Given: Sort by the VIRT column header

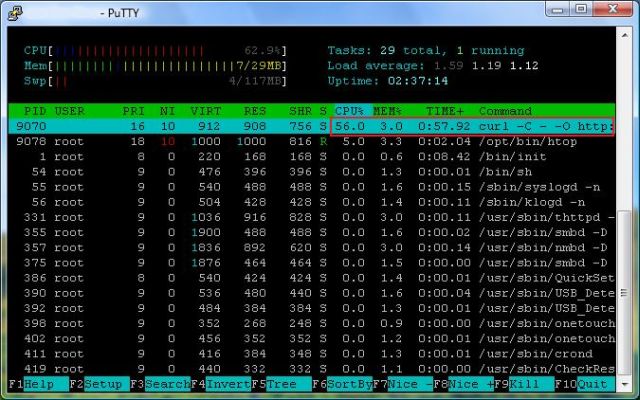Looking at the screenshot, I should click(x=205, y=111).
